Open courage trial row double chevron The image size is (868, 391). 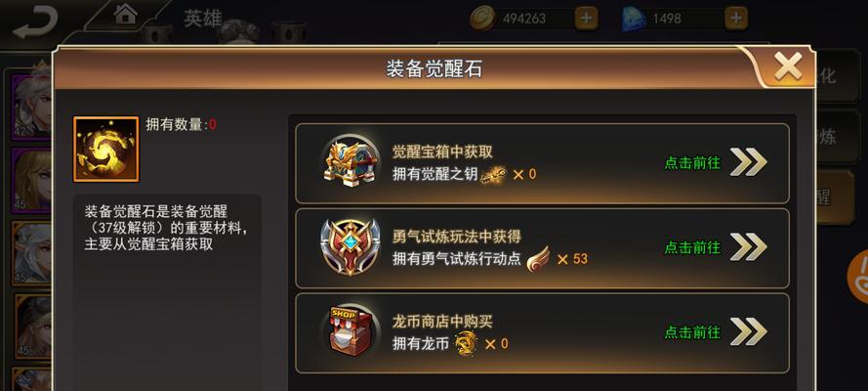pos(749,247)
